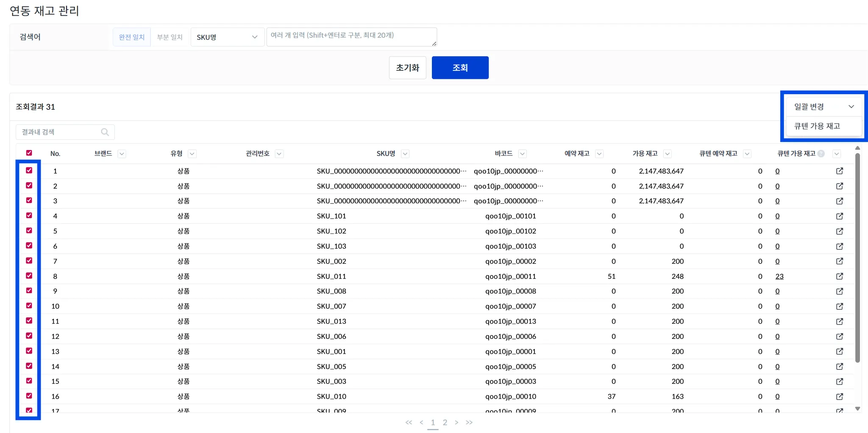Go to next page arrow in pagination
The height and width of the screenshot is (433, 868).
click(456, 422)
